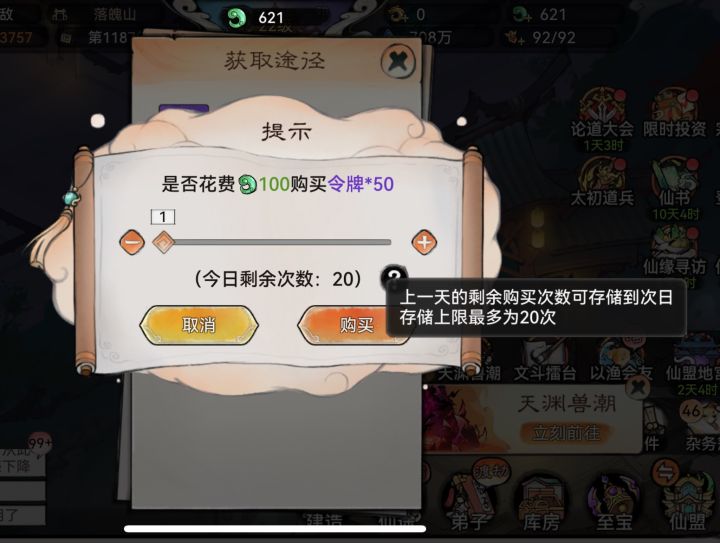Click the jade currency icon showing 621
Screen dimensions: 720x543
[x=237, y=17]
